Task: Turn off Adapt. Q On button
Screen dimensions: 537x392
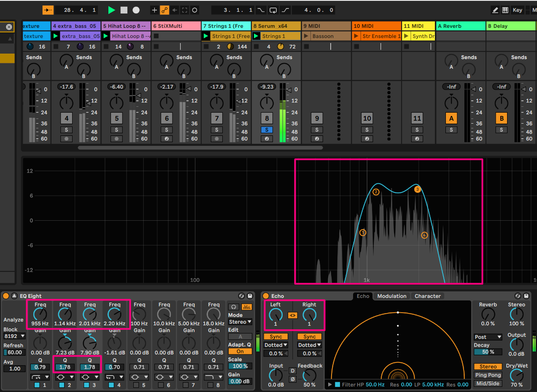Action: [x=240, y=351]
